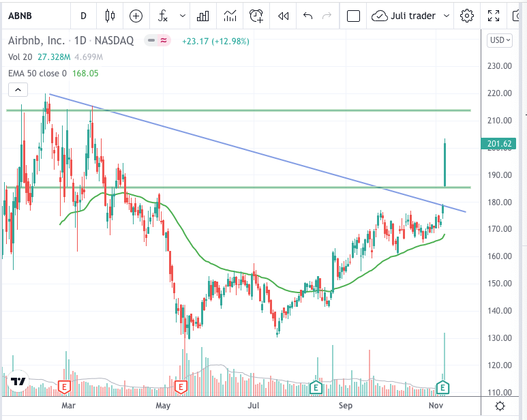This screenshot has width=527, height=420.
Task: Change the D timeframe interval
Action: click(83, 16)
